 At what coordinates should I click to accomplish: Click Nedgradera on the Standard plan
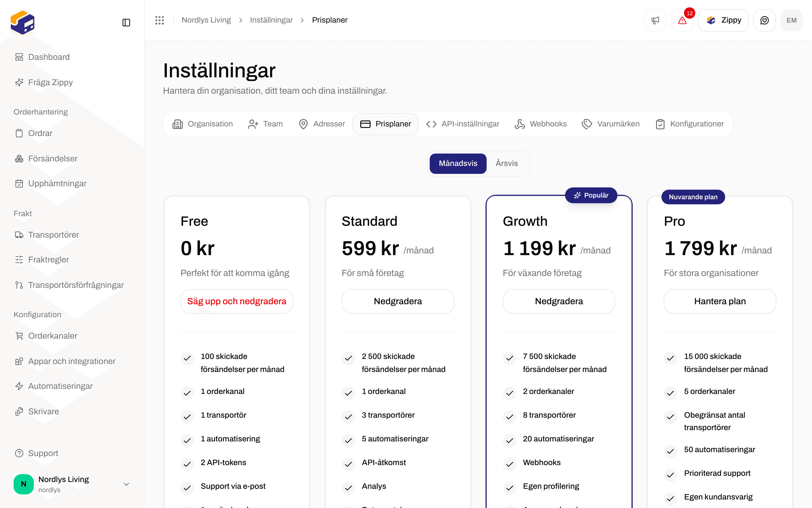point(398,301)
